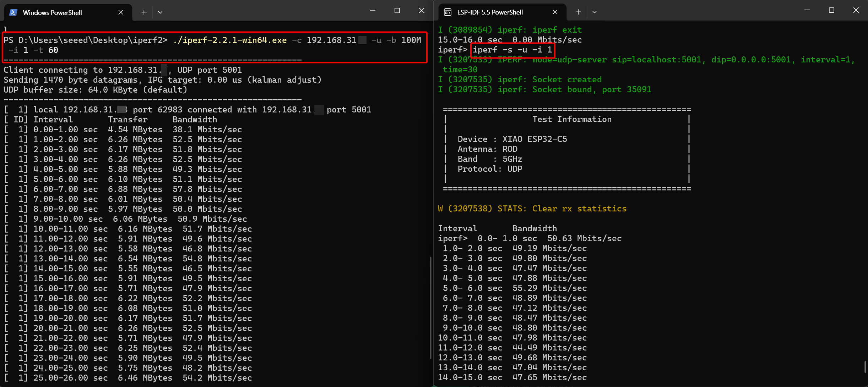Close the ESP-IDF 5.5 PowerShell tab
Viewport: 868px width, 387px height.
555,12
